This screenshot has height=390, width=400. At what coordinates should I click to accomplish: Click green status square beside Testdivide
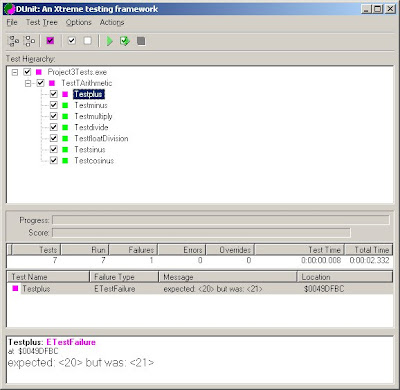[65, 127]
